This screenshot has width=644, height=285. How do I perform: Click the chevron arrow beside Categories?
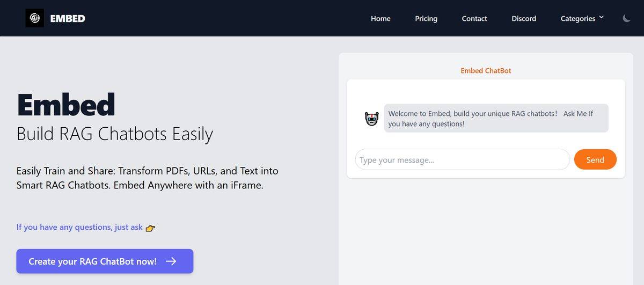[x=601, y=17]
